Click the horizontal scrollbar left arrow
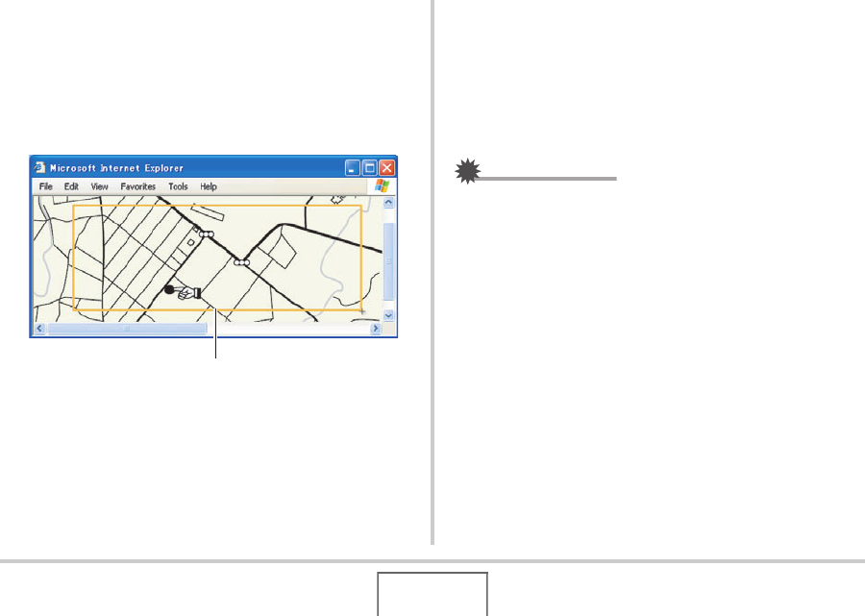The width and height of the screenshot is (865, 616). 39,329
